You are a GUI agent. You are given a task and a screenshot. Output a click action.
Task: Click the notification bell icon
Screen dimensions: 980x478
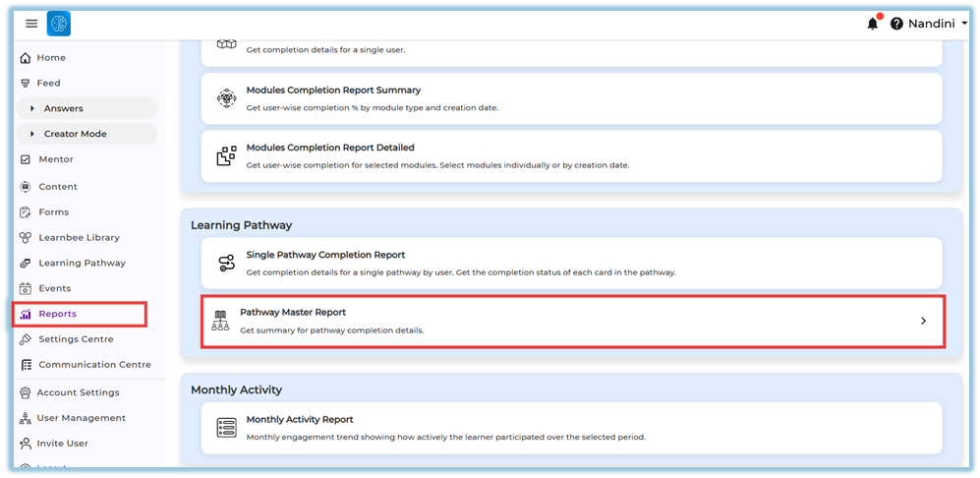pos(872,24)
